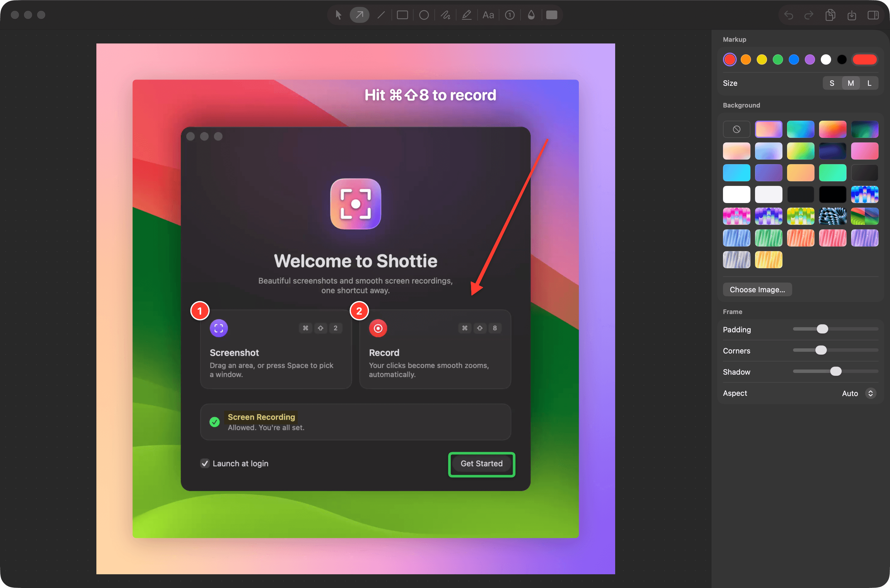The height and width of the screenshot is (588, 890).
Task: Pick the black markup color
Action: [842, 59]
